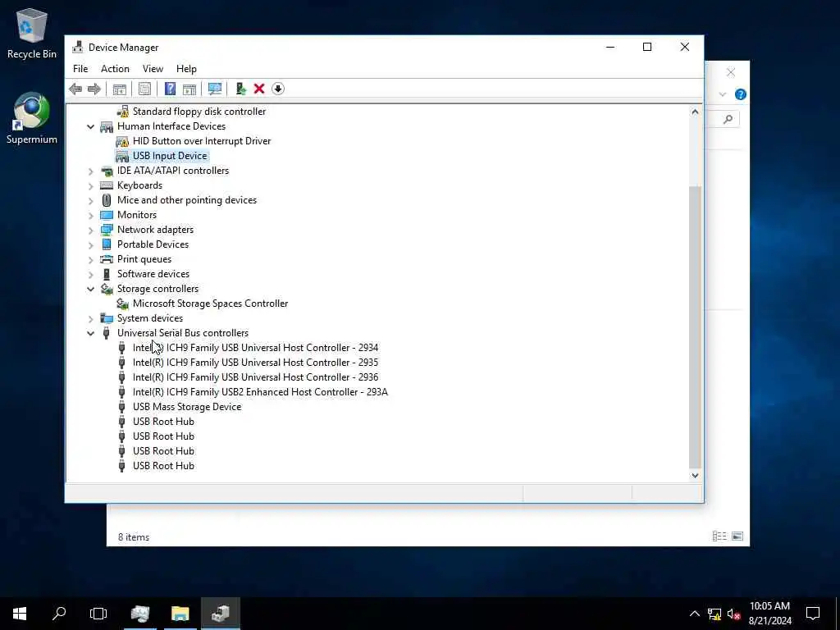The height and width of the screenshot is (630, 840).
Task: Click the scrollbar down arrow in Device Manager
Action: [695, 475]
